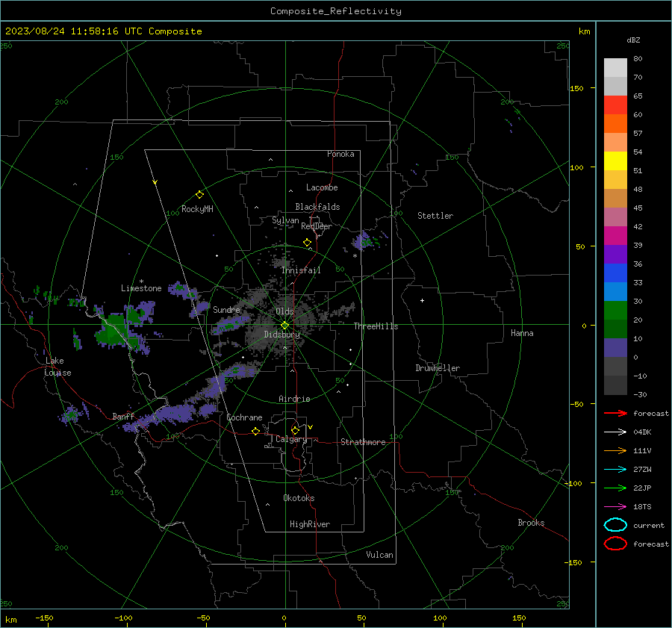Click the Drumheller town label

438,368
